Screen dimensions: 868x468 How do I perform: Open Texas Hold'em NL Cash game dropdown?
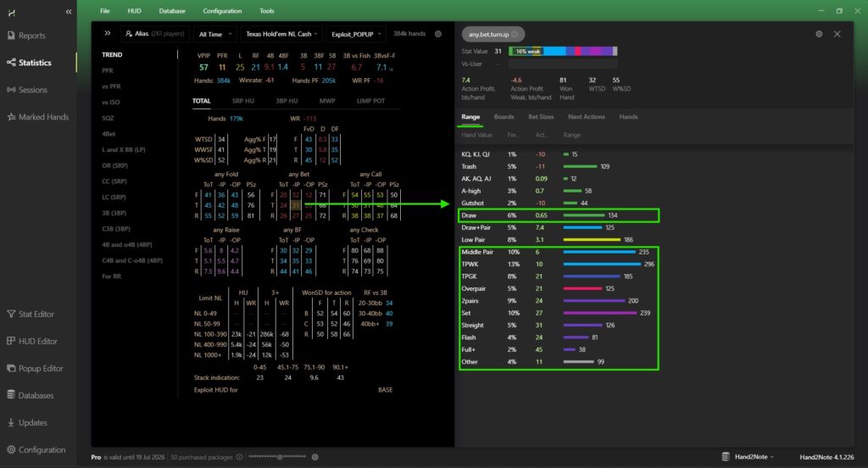pyautogui.click(x=281, y=34)
